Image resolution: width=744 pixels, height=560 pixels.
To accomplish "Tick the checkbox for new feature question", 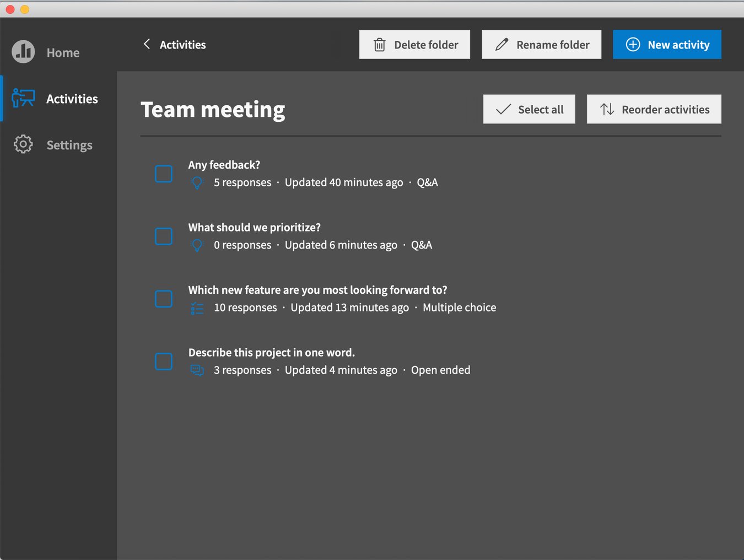I will (x=164, y=299).
